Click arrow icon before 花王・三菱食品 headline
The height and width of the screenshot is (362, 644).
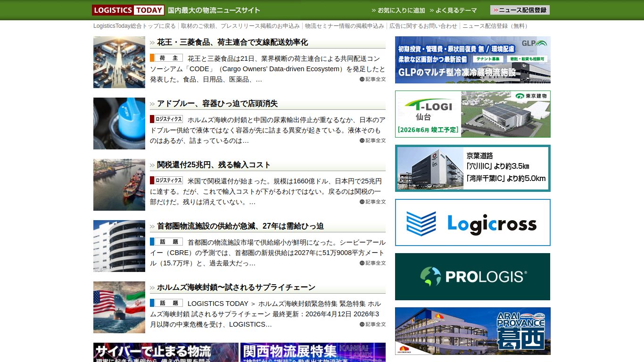coord(152,43)
